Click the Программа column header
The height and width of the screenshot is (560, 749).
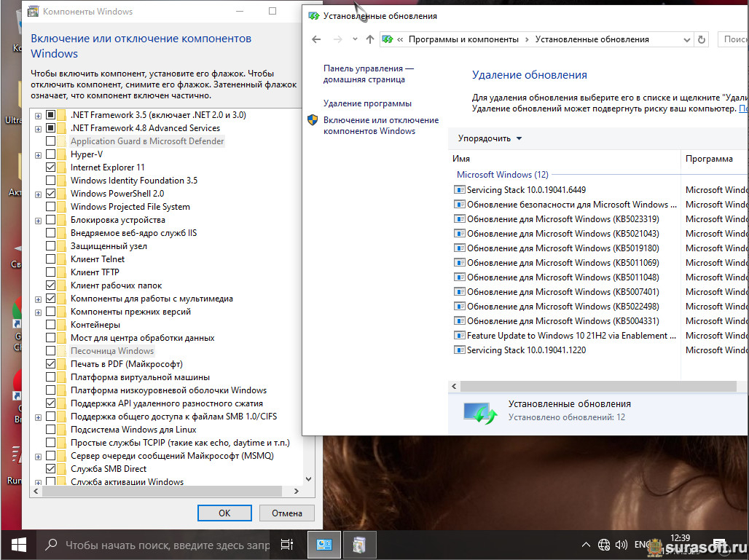click(x=709, y=159)
